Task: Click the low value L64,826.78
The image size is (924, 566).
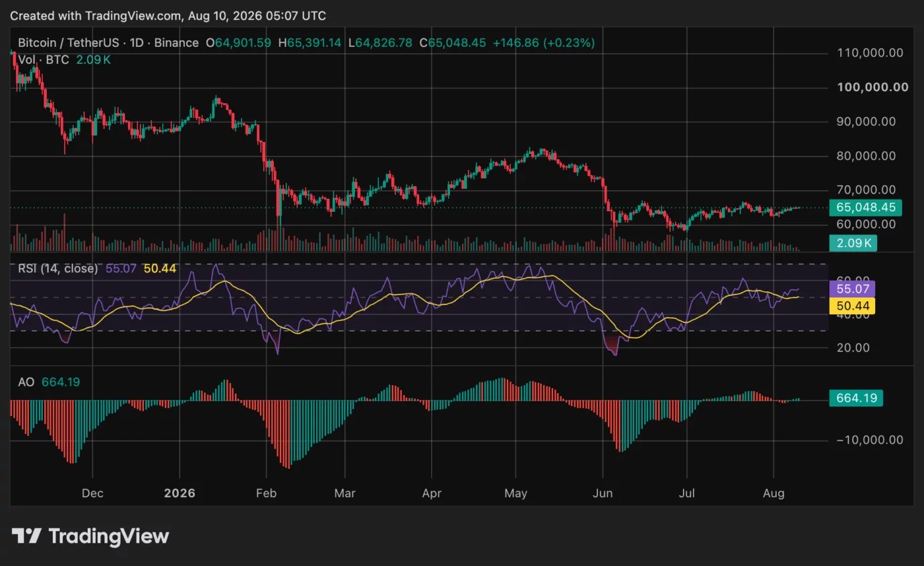Action: pyautogui.click(x=380, y=43)
